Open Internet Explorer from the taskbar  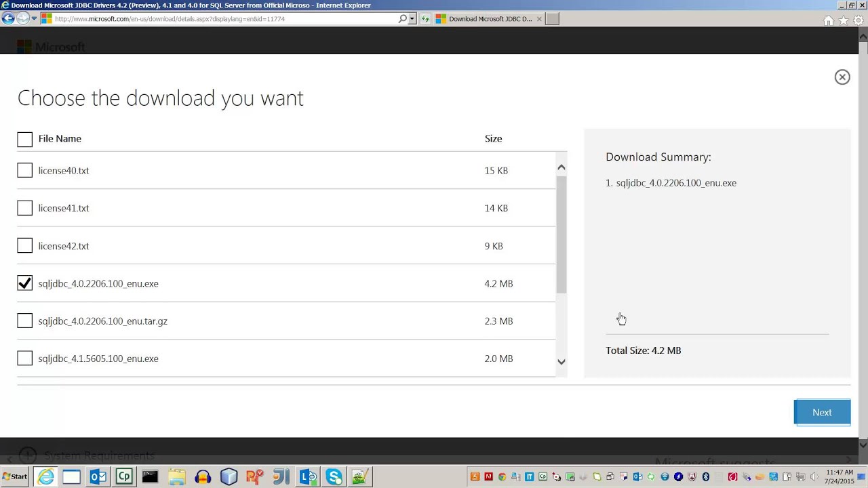tap(45, 477)
